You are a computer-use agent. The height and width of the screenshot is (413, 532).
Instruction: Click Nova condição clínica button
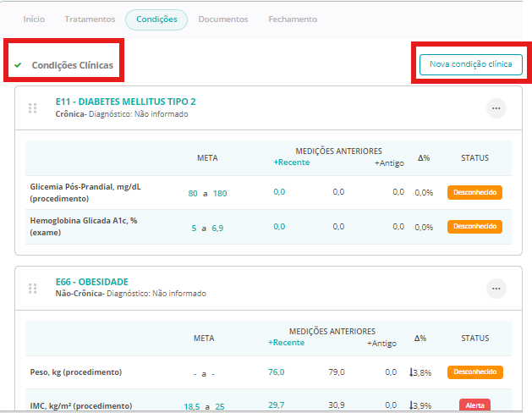click(470, 64)
